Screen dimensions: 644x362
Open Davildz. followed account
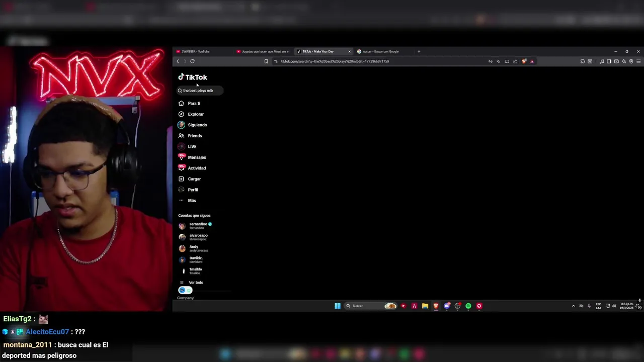pyautogui.click(x=191, y=259)
